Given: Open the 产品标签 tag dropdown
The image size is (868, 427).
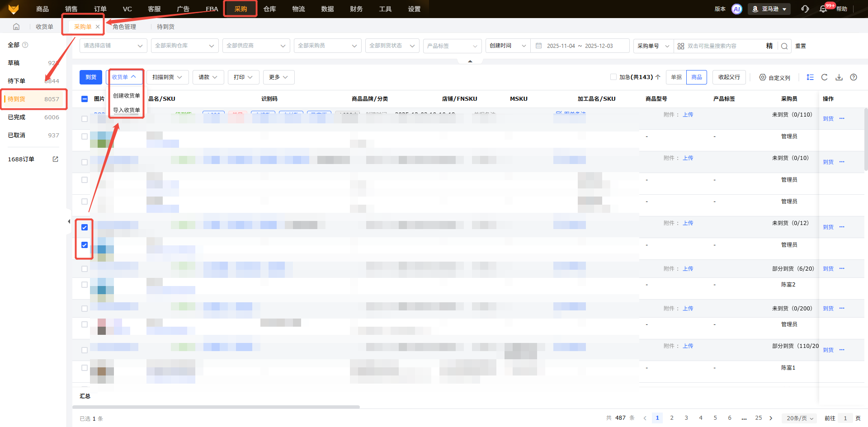Looking at the screenshot, I should coord(453,46).
